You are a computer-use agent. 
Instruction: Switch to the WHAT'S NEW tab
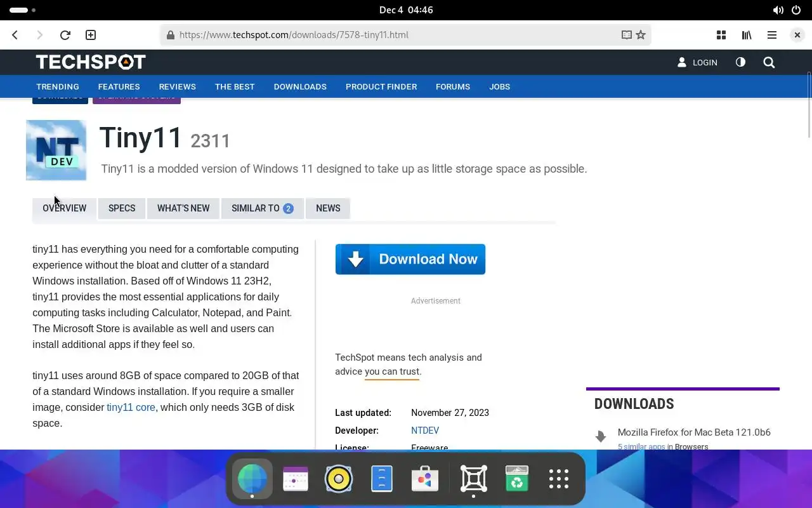coord(183,208)
